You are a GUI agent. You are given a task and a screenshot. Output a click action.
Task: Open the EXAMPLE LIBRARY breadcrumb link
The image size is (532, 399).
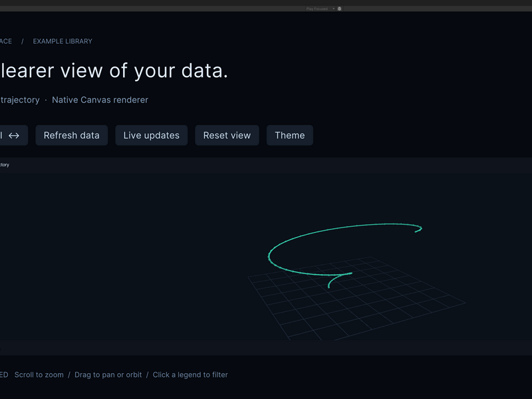63,41
